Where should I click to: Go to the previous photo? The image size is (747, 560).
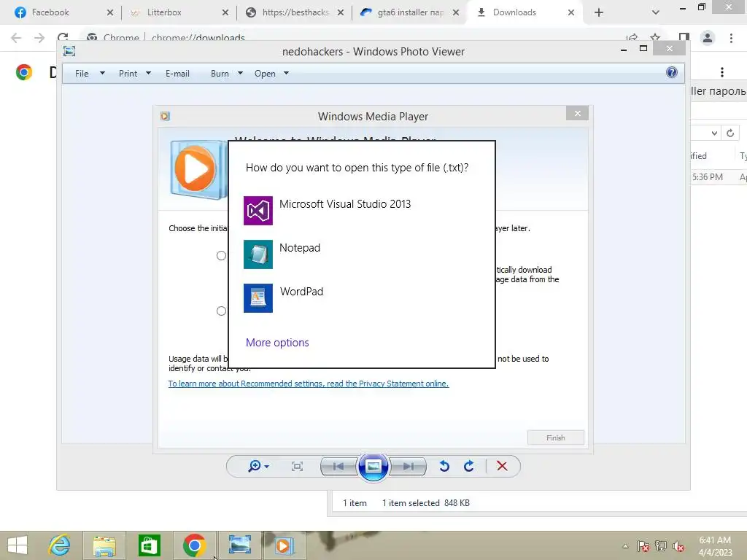point(338,467)
